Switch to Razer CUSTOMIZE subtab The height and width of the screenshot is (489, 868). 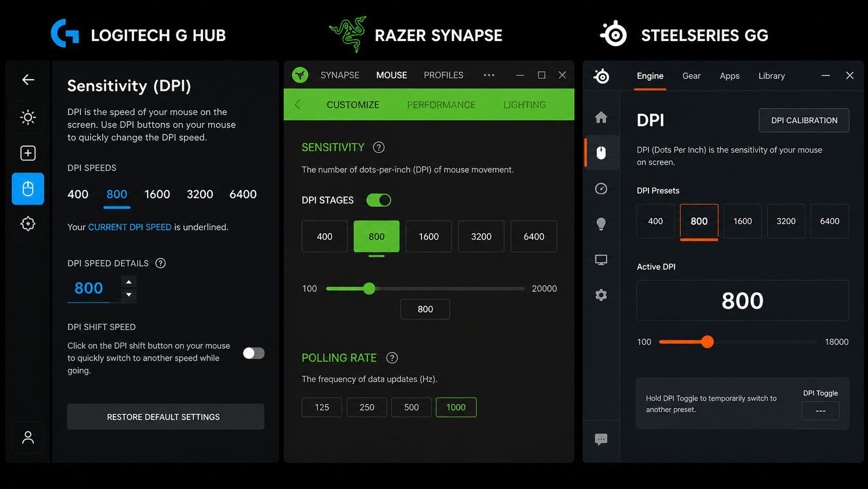tap(353, 105)
